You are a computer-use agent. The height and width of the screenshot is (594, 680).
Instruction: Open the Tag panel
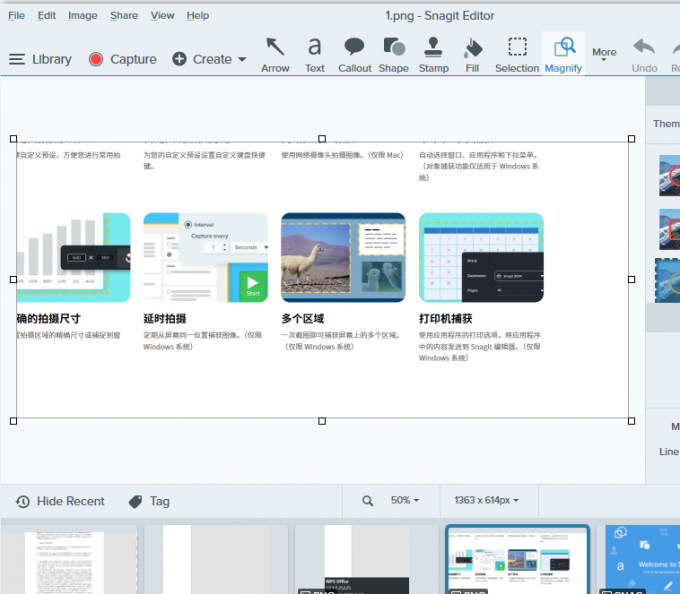[149, 501]
